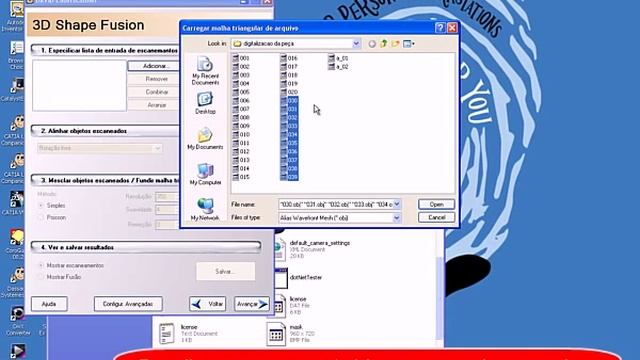Expand the Look in folder dropdown

click(356, 44)
